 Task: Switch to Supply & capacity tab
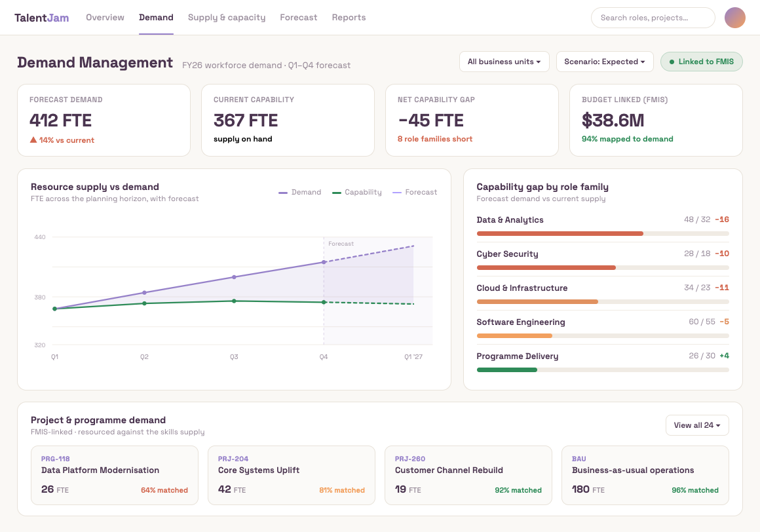(x=227, y=18)
